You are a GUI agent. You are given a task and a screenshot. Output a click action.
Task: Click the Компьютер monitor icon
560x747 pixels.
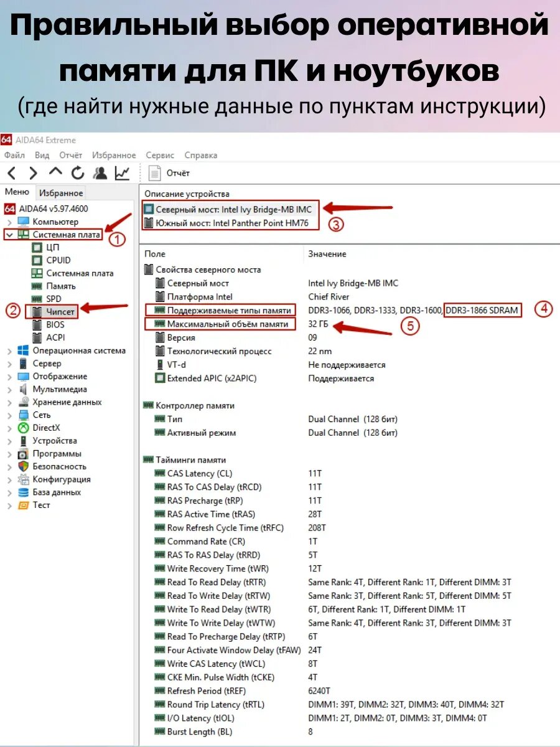coord(23,222)
